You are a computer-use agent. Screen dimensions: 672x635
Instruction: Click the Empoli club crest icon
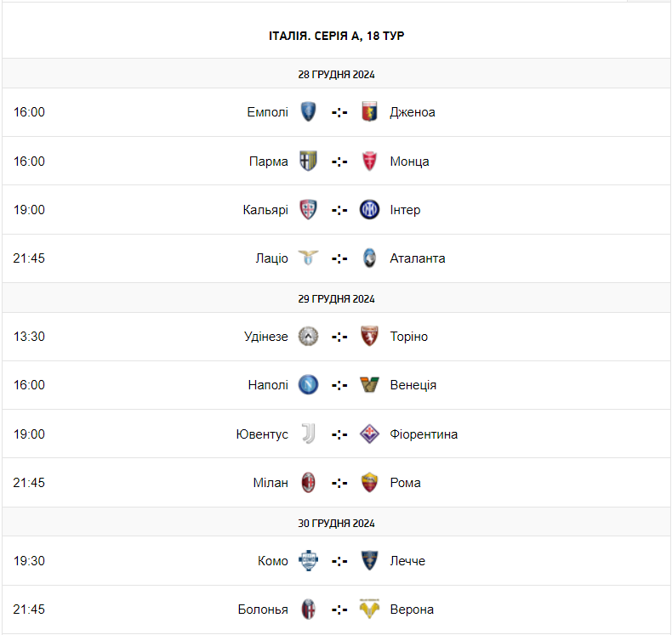pyautogui.click(x=309, y=112)
